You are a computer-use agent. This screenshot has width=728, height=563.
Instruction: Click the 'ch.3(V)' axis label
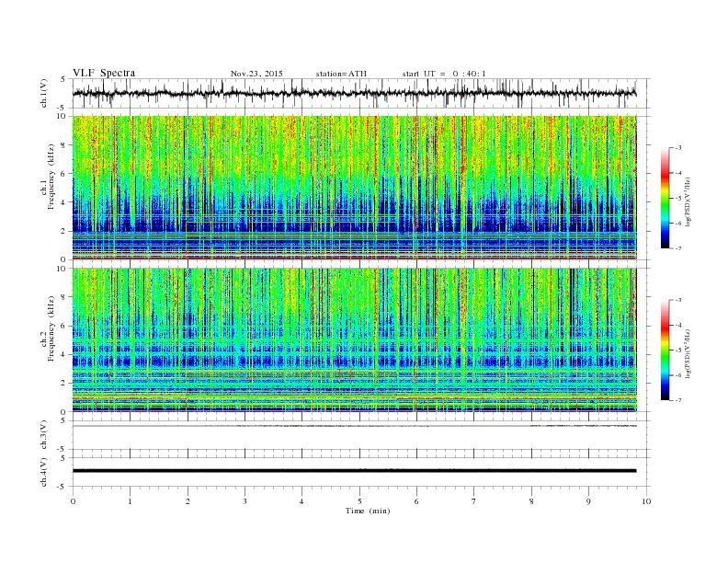click(44, 436)
